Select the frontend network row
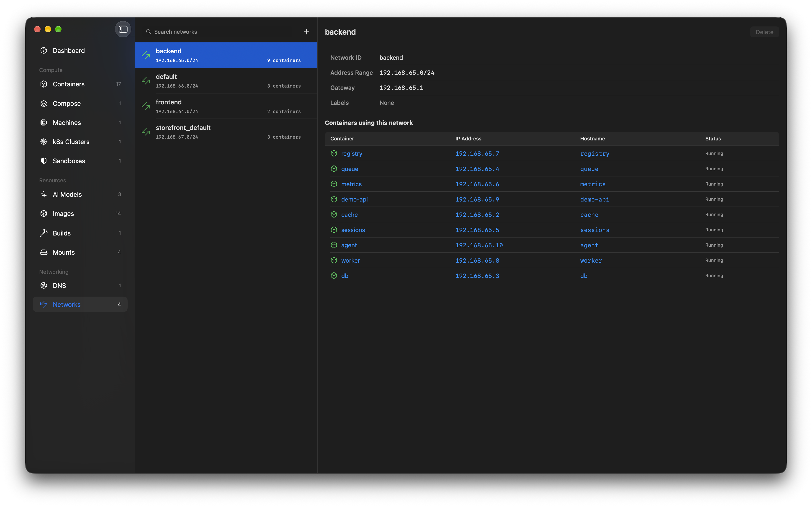 click(226, 106)
